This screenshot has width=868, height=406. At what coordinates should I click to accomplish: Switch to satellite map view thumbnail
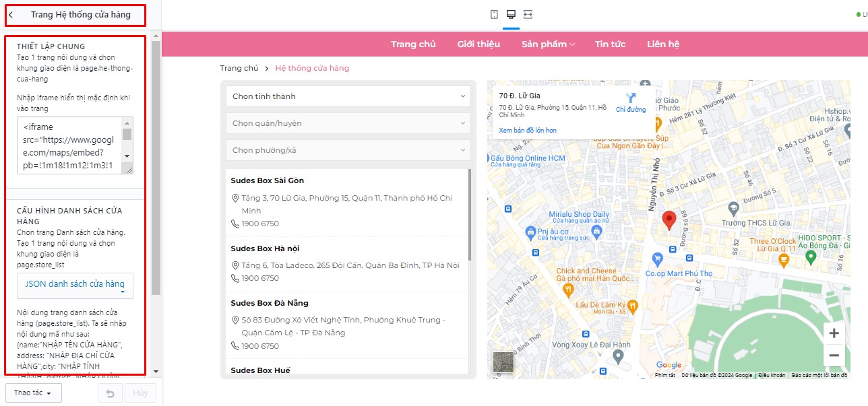(503, 362)
